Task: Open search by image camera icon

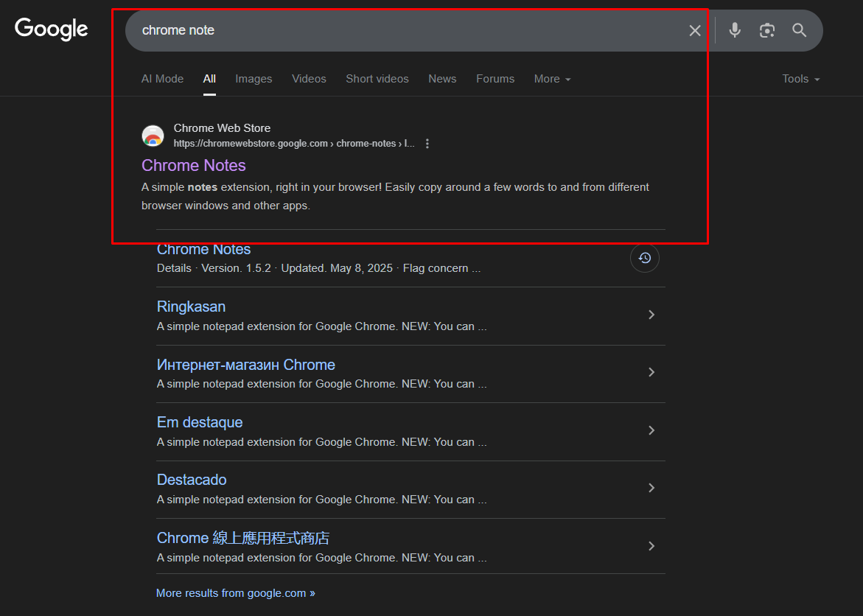Action: [767, 30]
